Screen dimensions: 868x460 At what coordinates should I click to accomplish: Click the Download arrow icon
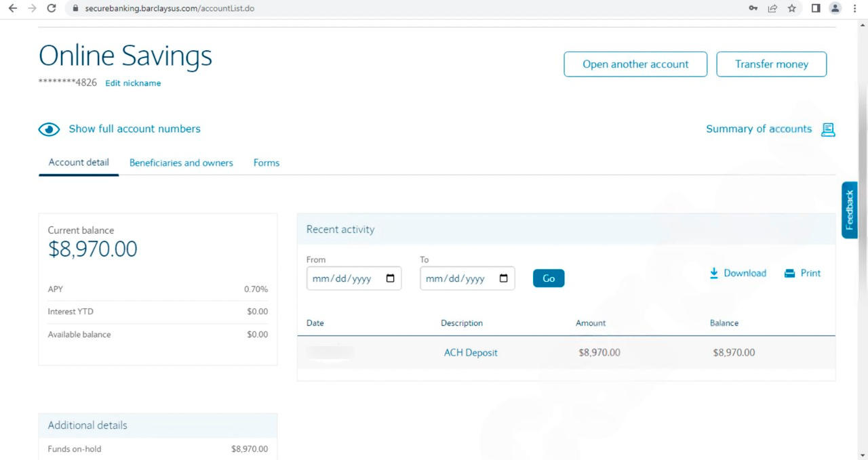point(713,273)
